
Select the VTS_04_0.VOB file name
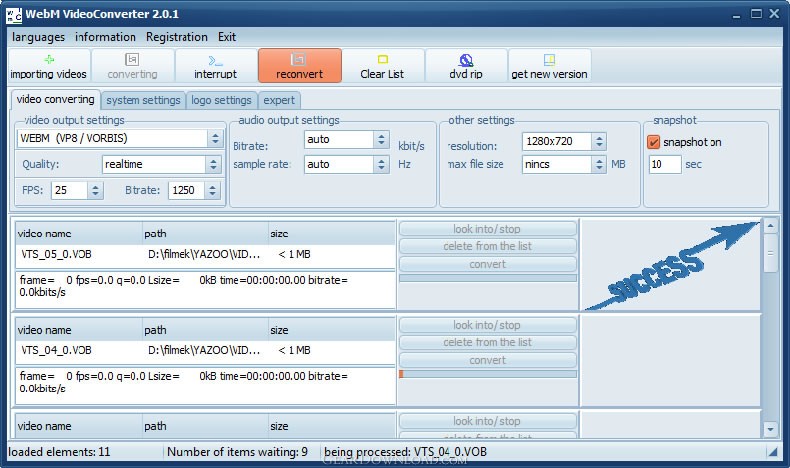tap(56, 351)
